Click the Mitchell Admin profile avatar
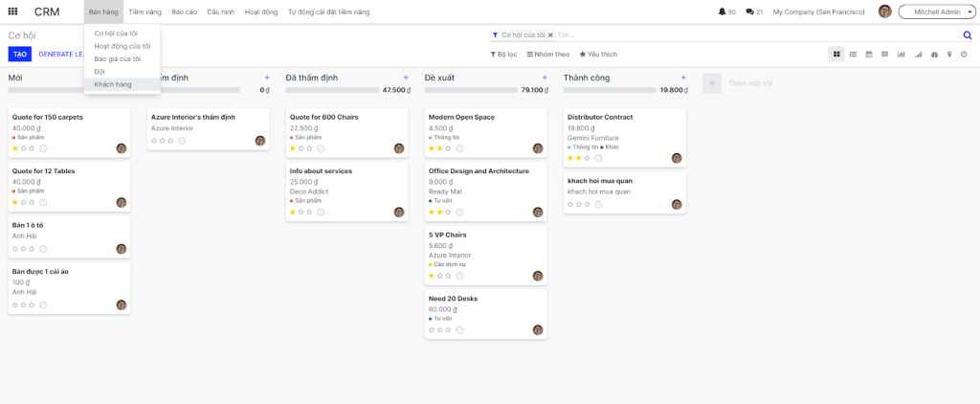Image resolution: width=980 pixels, height=404 pixels. [884, 11]
